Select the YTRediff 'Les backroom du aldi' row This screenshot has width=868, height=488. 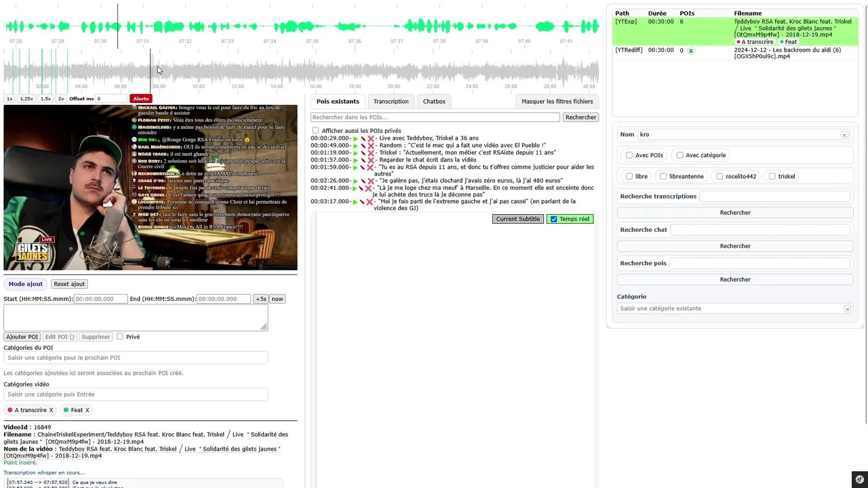[x=736, y=53]
